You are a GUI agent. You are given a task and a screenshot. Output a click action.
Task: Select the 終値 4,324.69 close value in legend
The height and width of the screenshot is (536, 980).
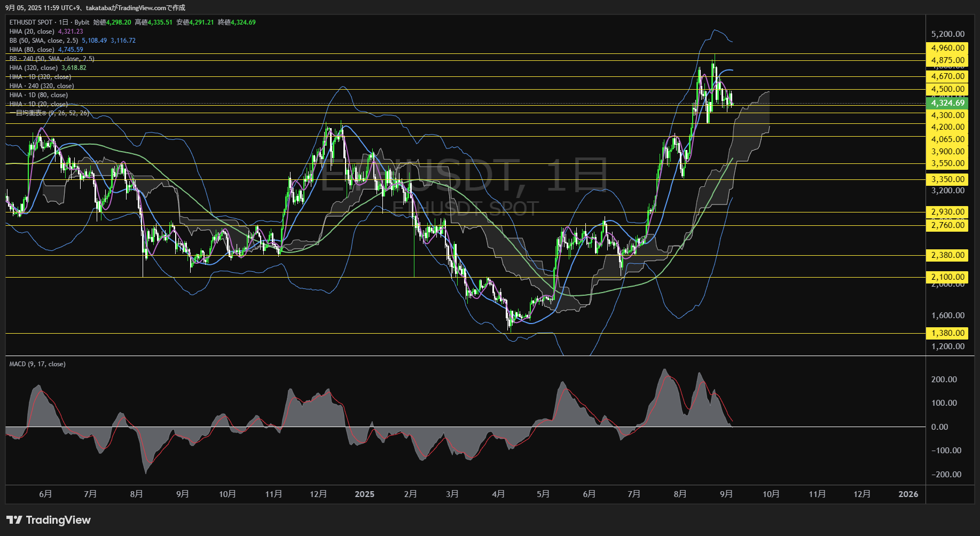pyautogui.click(x=237, y=22)
